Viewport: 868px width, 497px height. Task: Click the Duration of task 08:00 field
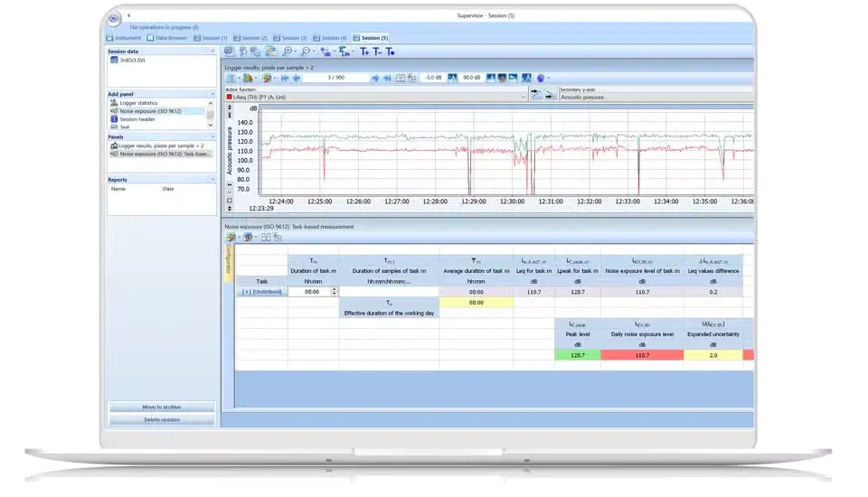coord(311,292)
